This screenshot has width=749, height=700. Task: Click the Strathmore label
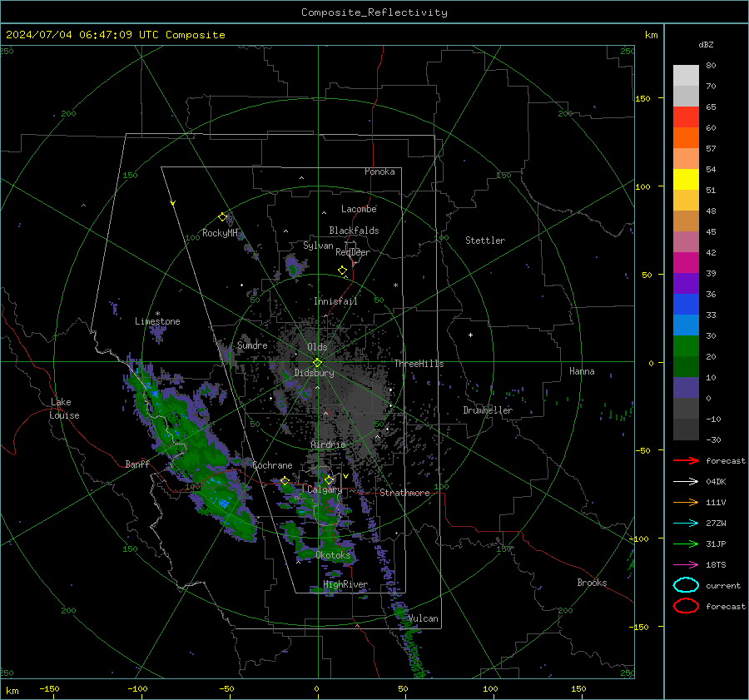(404, 493)
